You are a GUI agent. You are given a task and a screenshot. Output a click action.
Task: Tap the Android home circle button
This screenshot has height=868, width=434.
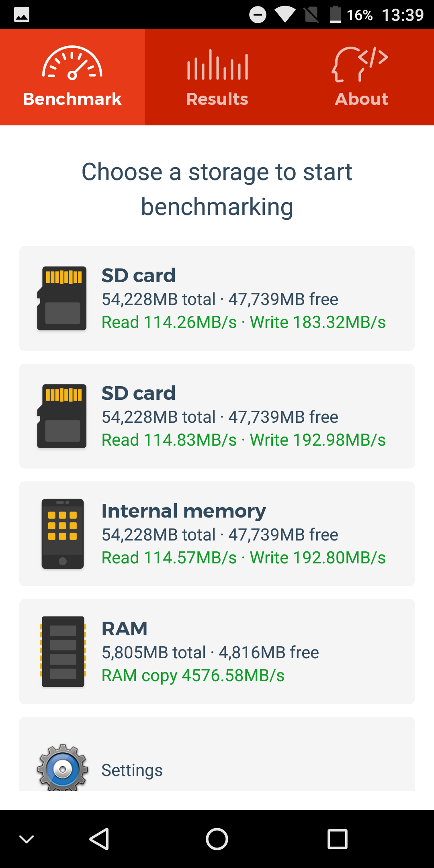pyautogui.click(x=217, y=839)
